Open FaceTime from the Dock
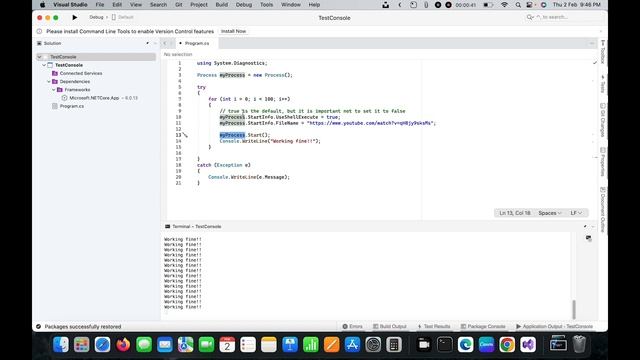Image resolution: width=640 pixels, height=360 pixels. (x=207, y=345)
